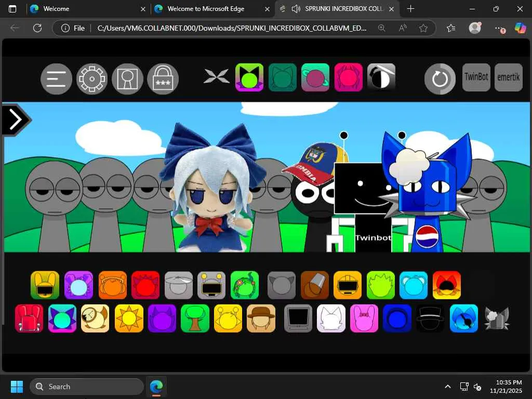The width and height of the screenshot is (532, 399).
Task: Pick the yellow sun character icon
Action: pyautogui.click(x=129, y=318)
